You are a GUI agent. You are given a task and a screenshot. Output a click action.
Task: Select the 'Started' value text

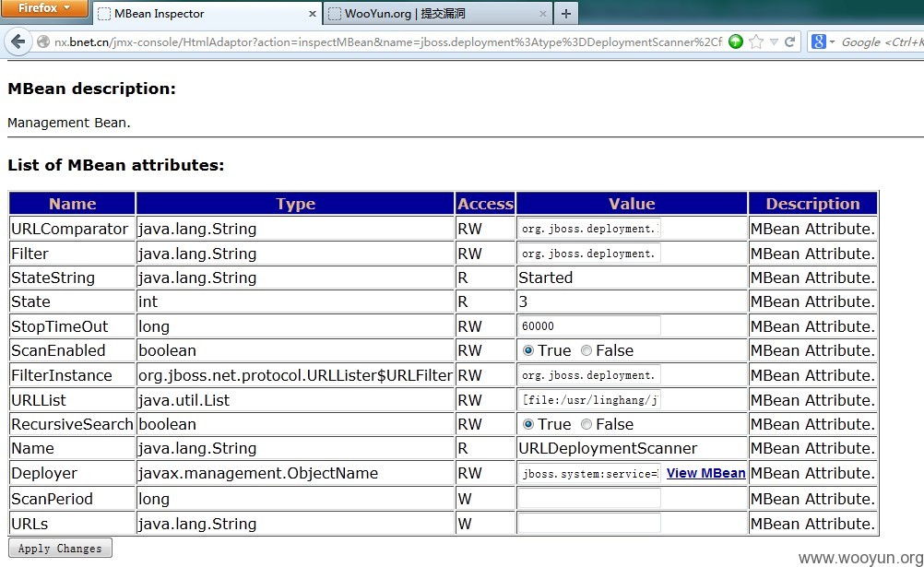coord(546,278)
